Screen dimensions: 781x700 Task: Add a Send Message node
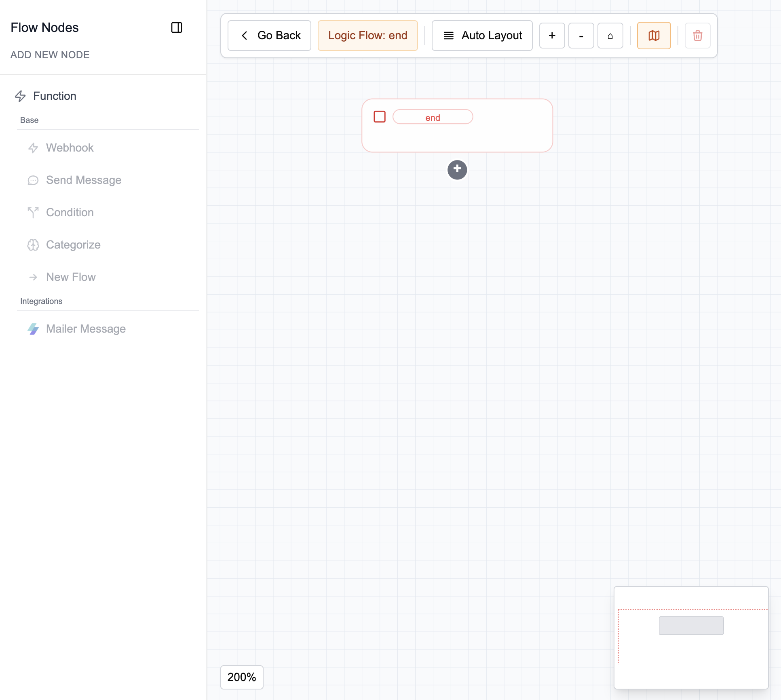pos(84,180)
